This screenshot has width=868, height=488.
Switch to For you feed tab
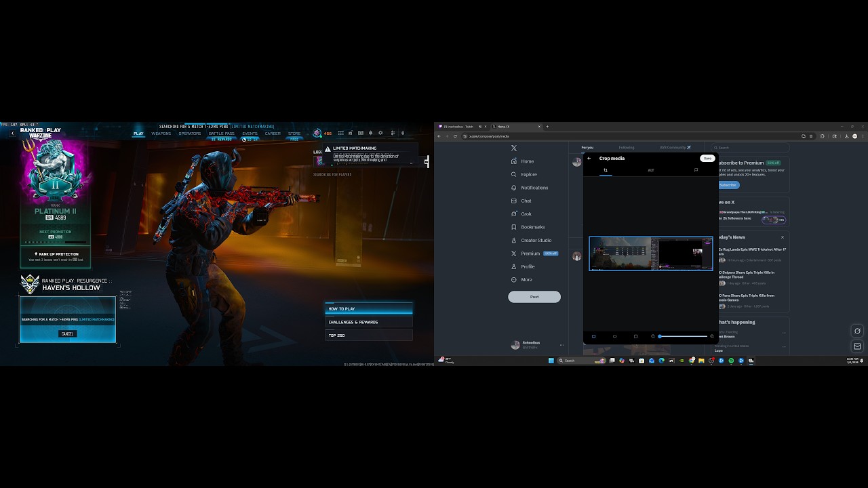tap(587, 147)
